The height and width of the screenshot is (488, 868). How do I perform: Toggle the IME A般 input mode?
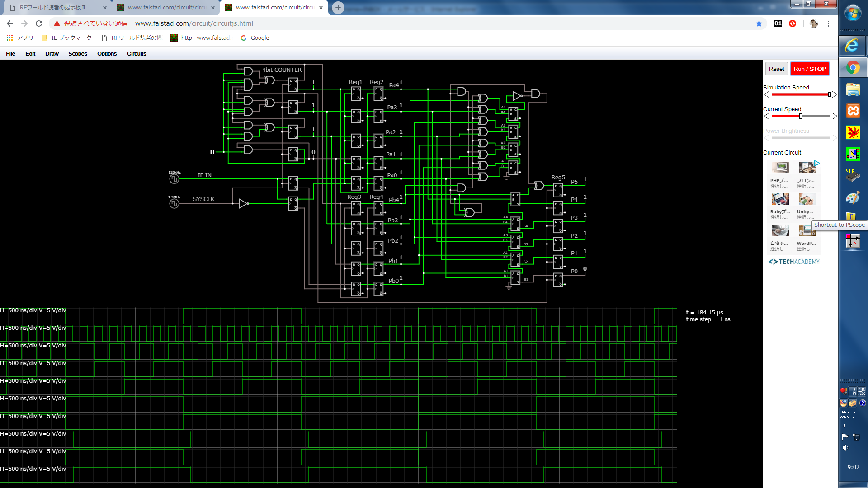coord(859,391)
